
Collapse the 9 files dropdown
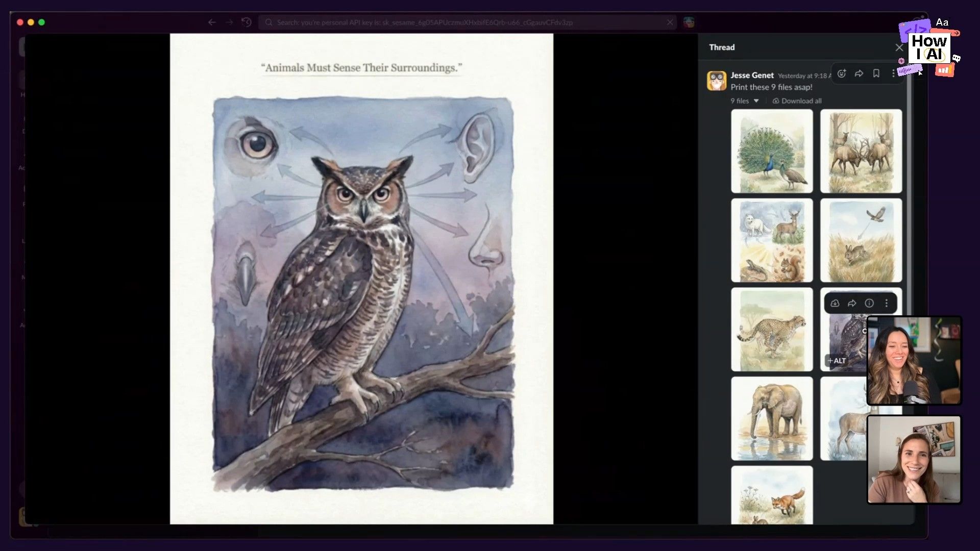point(745,101)
